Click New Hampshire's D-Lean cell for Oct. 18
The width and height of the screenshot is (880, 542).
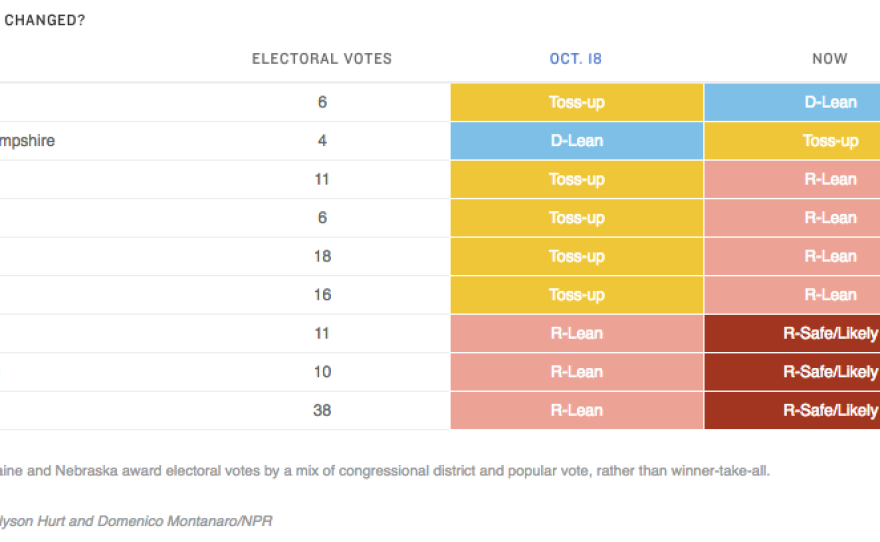577,141
